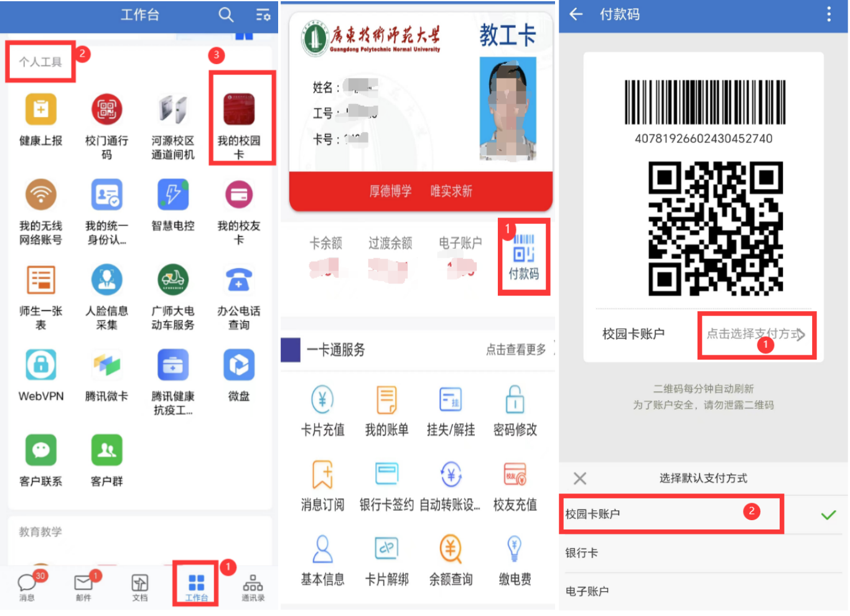This screenshot has height=616, width=850.
Task: Open 我的无线网络账号 Wi-Fi account
Action: pos(41,195)
